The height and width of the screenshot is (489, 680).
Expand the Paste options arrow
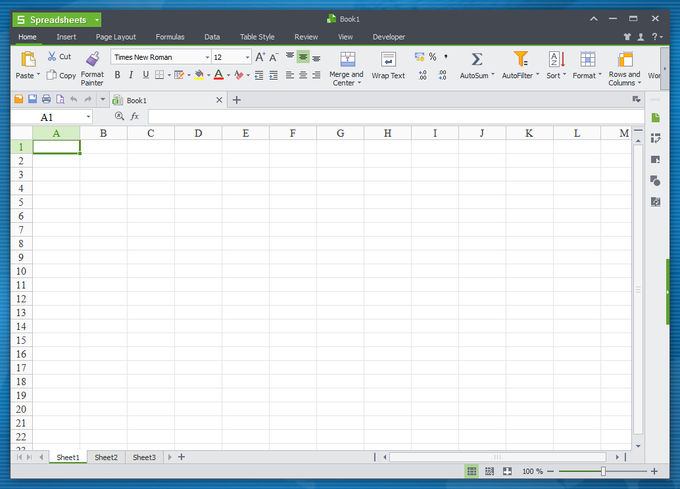point(39,75)
